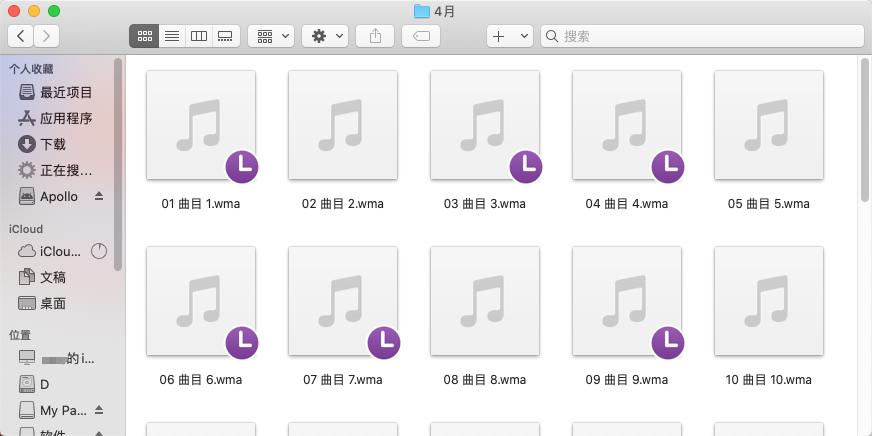Eject the Apollo drive
Image resolution: width=872 pixels, height=436 pixels.
tap(99, 196)
